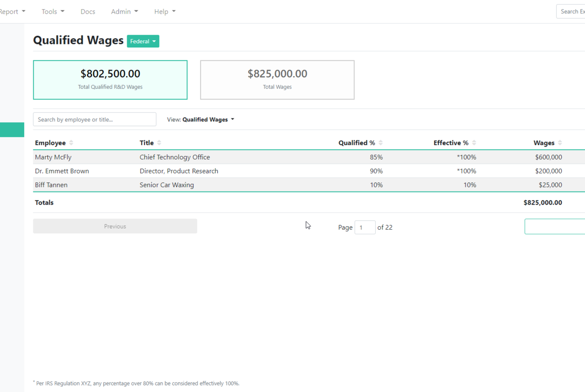This screenshot has width=585, height=392.
Task: Sort table by Title column arrows
Action: click(159, 143)
